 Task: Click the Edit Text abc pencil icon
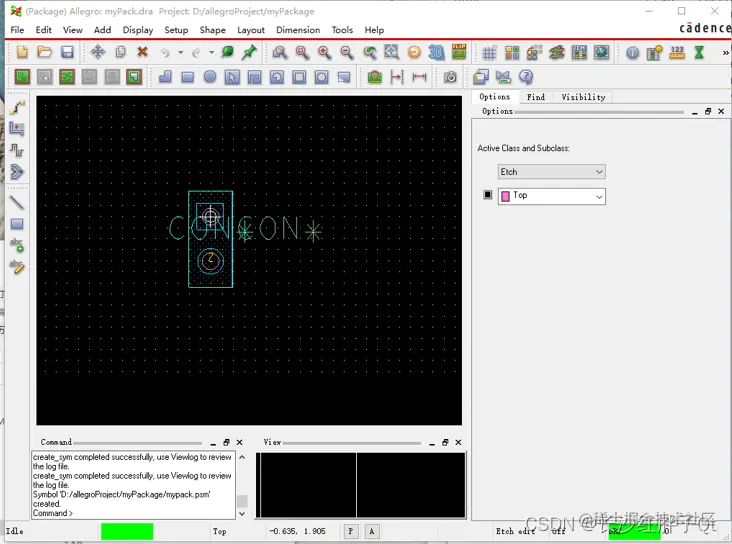[17, 266]
